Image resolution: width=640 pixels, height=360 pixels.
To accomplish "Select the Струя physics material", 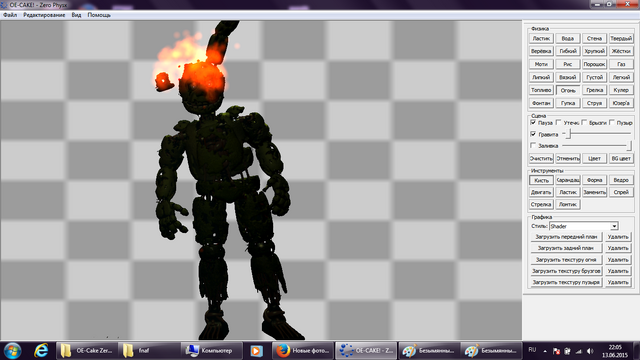I will [594, 103].
